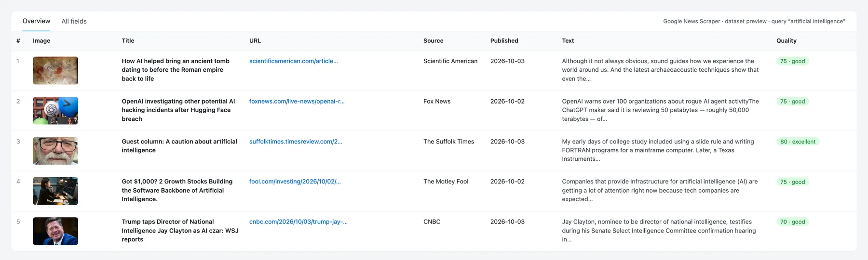868x260 pixels.
Task: Click The Suffolk Times row published date
Action: tap(507, 142)
